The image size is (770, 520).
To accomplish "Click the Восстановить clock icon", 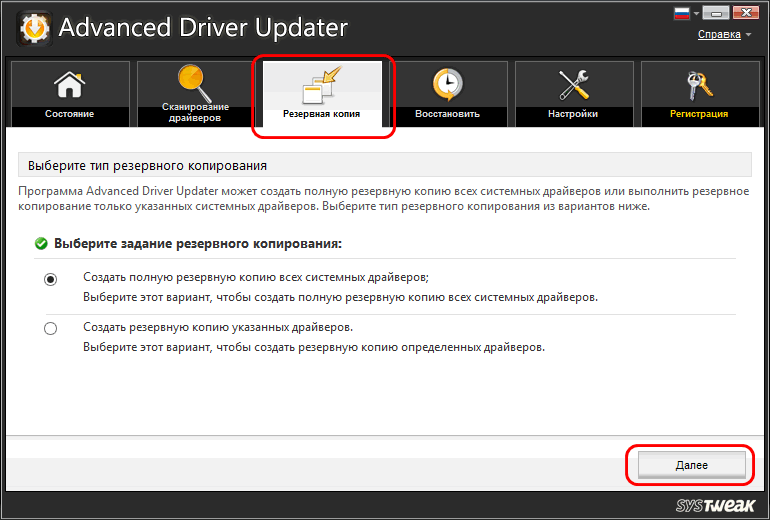I will [447, 84].
